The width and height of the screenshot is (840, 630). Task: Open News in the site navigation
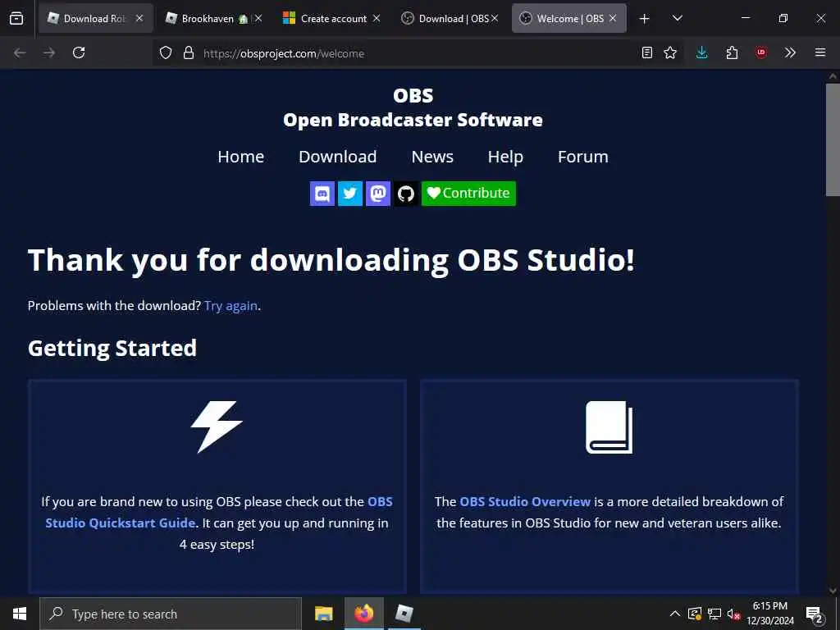tap(432, 157)
